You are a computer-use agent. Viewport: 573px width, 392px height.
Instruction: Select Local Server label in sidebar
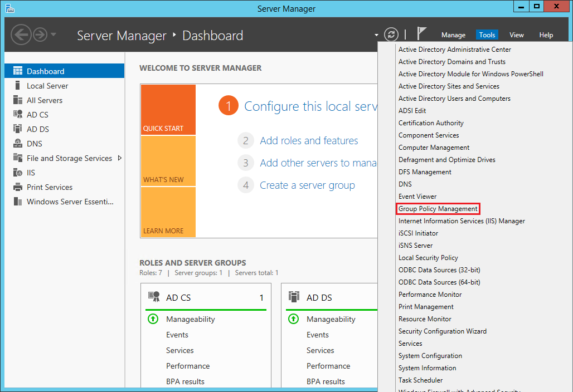pos(47,86)
